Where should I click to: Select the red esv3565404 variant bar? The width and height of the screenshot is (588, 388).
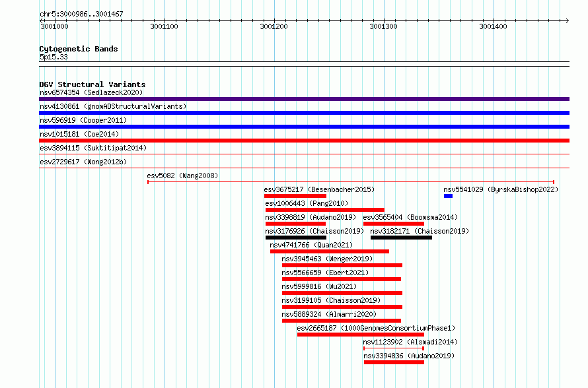(x=394, y=224)
